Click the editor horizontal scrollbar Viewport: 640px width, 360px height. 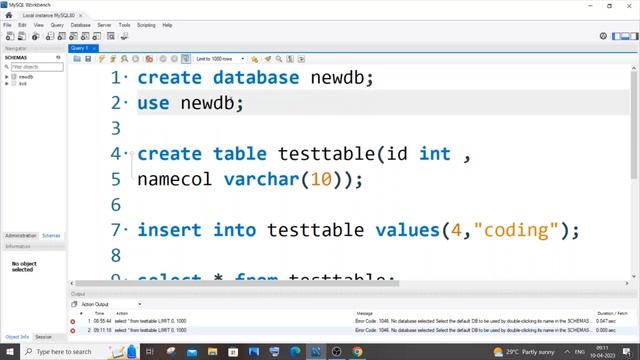(237, 283)
